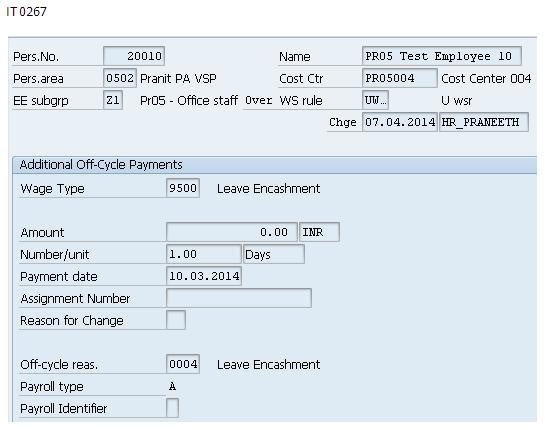
Task: Click the Leave Encashment wage type text
Action: [x=268, y=189]
